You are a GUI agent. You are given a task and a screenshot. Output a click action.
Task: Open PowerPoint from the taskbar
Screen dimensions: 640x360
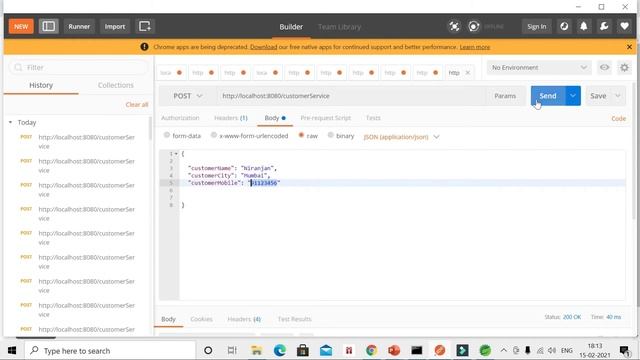(x=394, y=351)
